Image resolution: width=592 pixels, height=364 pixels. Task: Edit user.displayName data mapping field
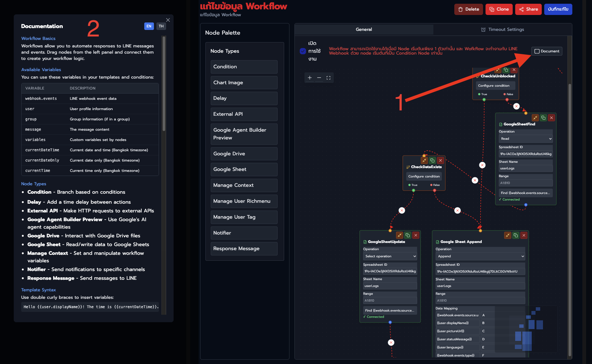457,323
